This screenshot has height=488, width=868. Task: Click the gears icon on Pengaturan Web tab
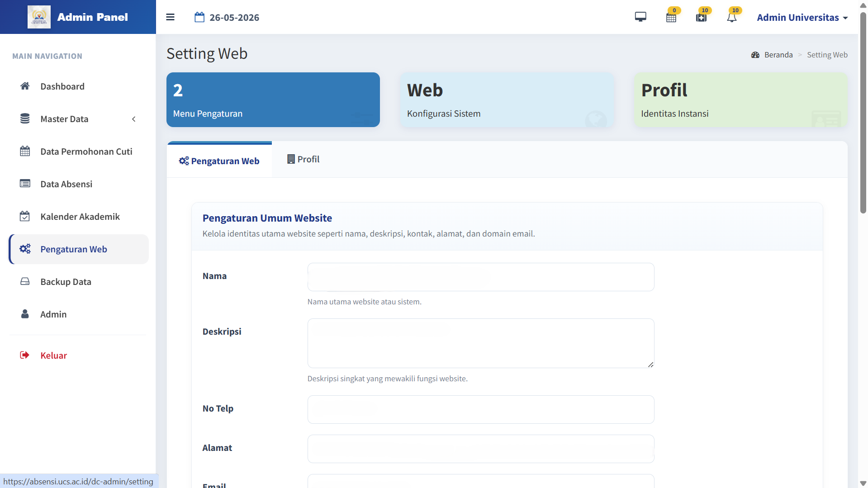tap(184, 161)
